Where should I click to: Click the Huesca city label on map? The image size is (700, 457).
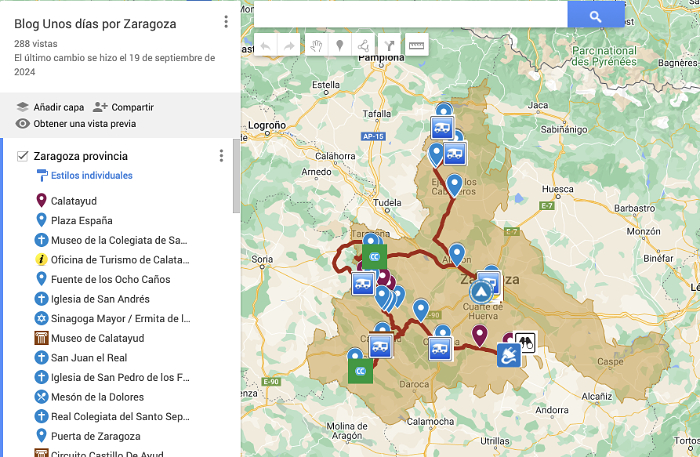click(x=558, y=189)
